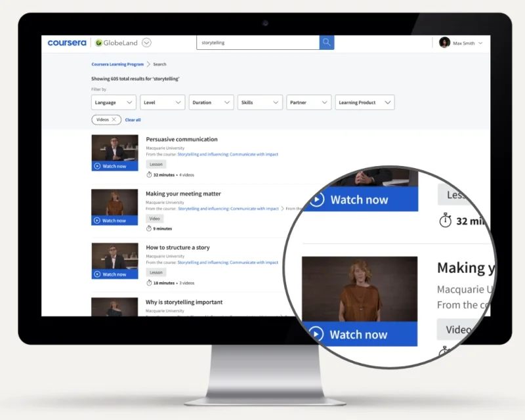Expand the Duration filter
Image resolution: width=525 pixels, height=420 pixels.
[211, 102]
